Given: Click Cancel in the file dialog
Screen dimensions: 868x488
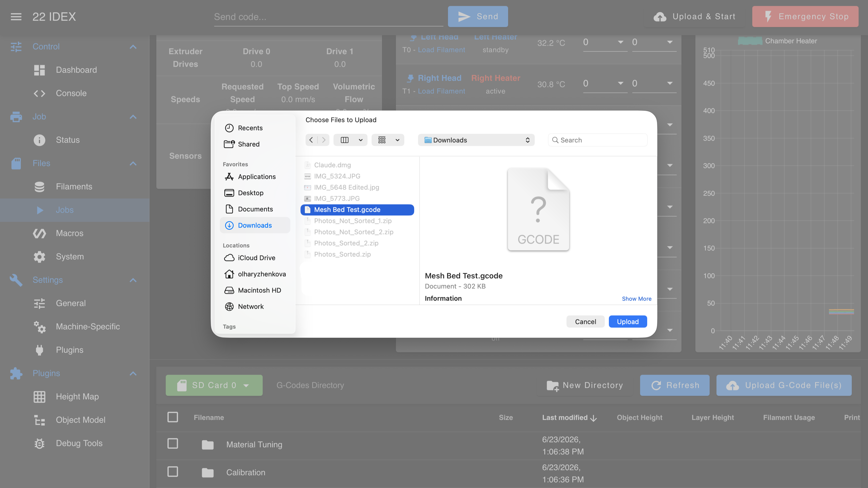Looking at the screenshot, I should 585,322.
